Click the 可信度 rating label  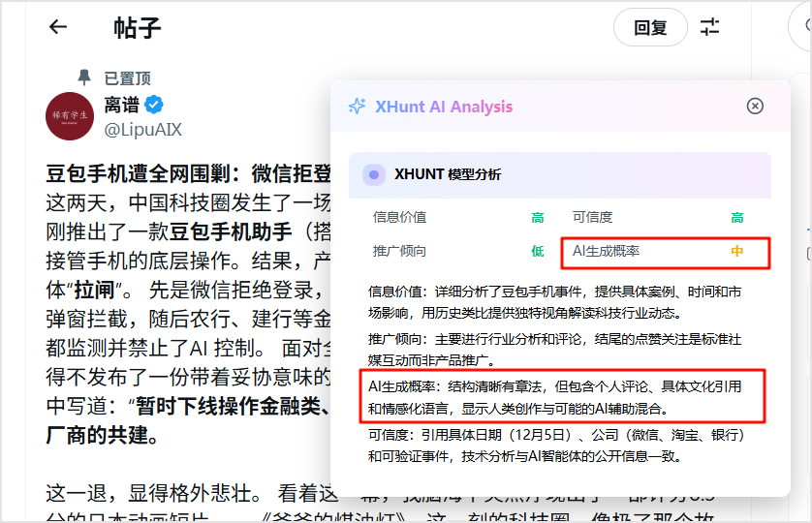coord(592,217)
